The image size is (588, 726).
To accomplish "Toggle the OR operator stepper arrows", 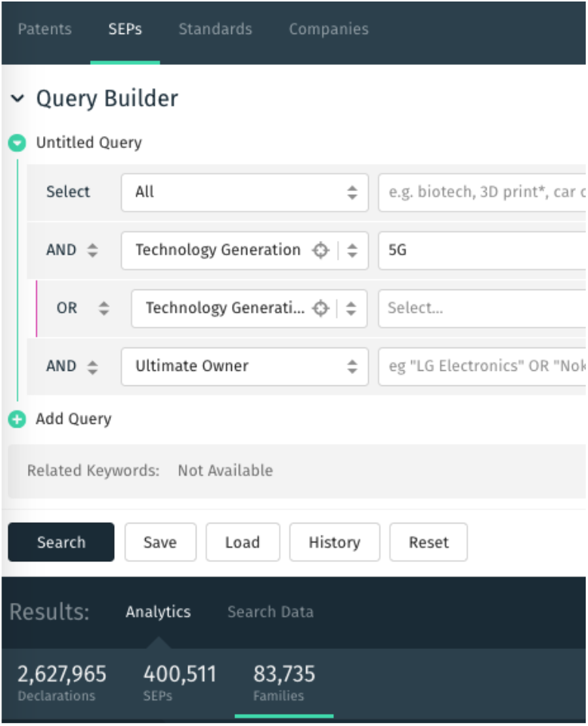I will pos(104,308).
